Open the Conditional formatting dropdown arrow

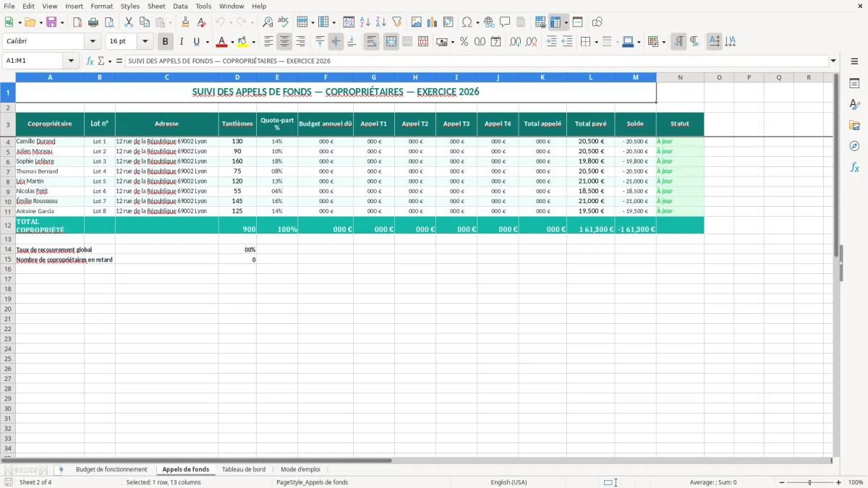point(663,42)
